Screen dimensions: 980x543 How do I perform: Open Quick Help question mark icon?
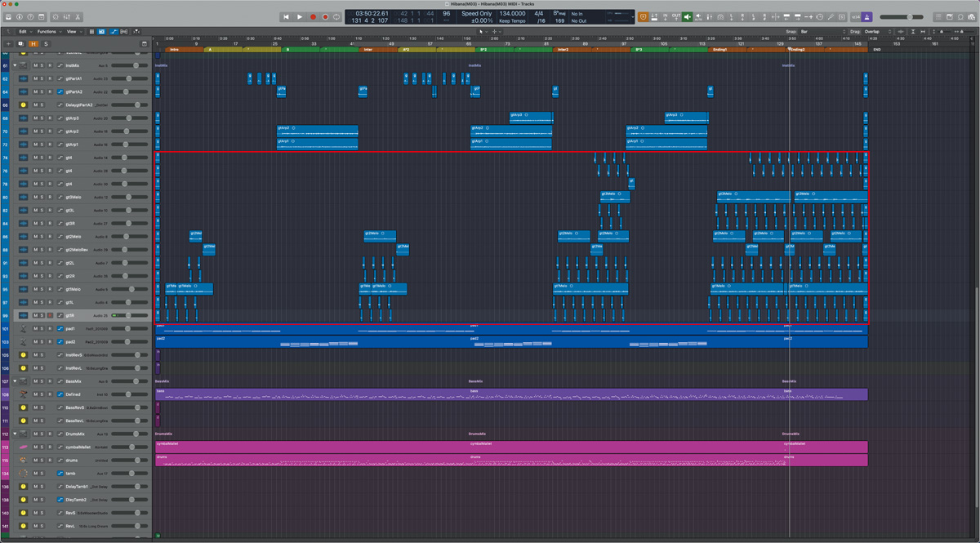click(x=30, y=17)
